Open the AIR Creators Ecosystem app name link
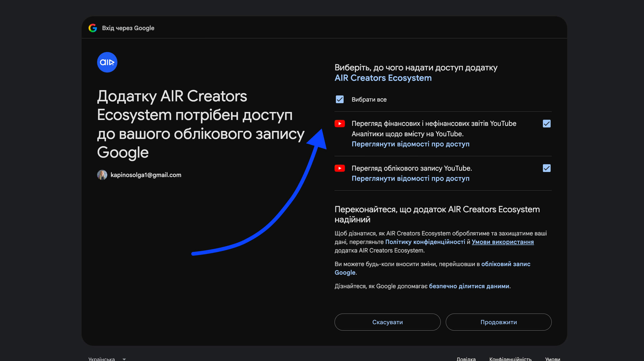The height and width of the screenshot is (361, 644). (x=383, y=78)
